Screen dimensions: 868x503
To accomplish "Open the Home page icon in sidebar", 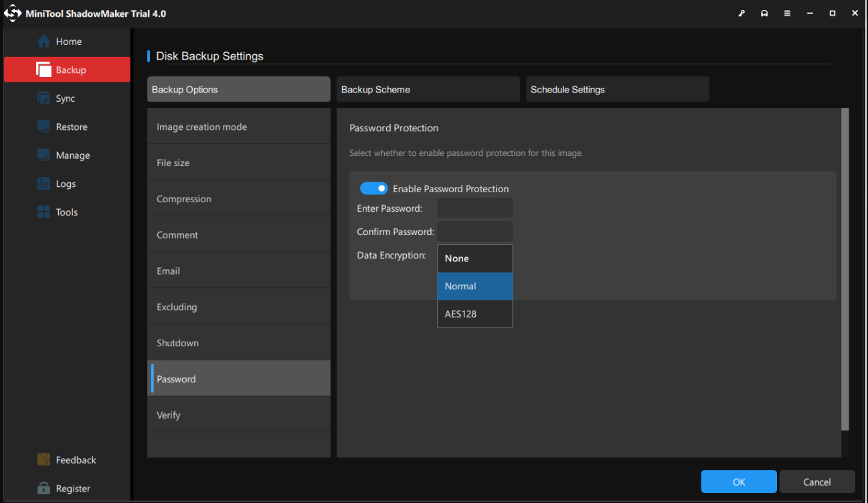I will 44,42.
